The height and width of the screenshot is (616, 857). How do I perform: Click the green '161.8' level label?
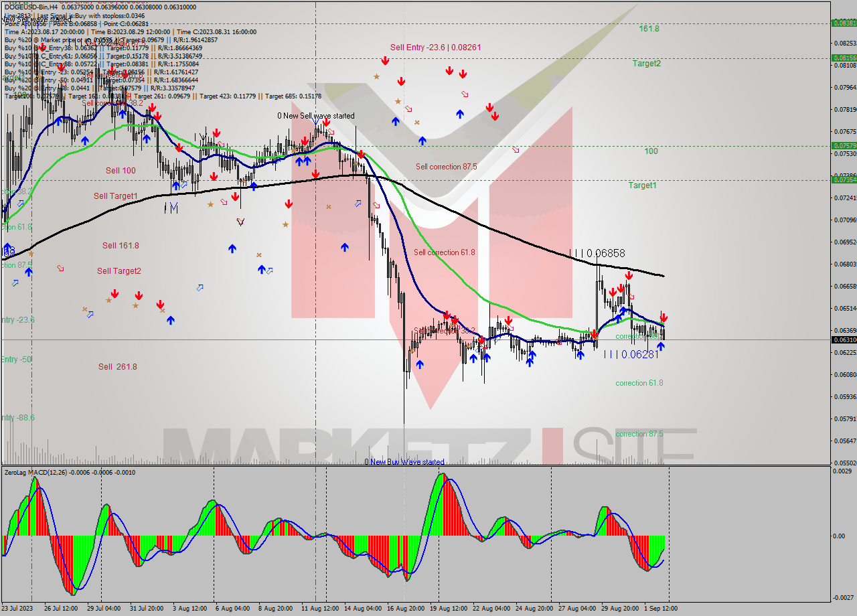tap(649, 29)
